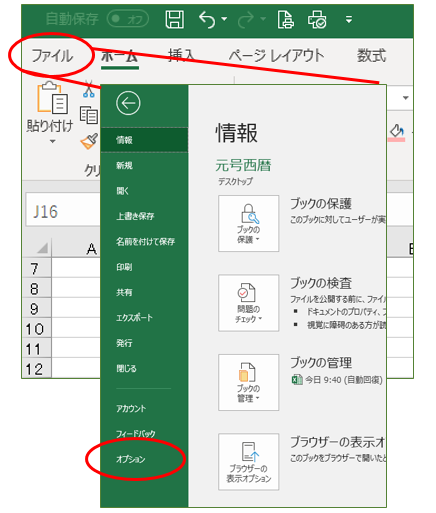Expand Customize Quick Access Toolbar arrow
Image resolution: width=436 pixels, height=513 pixels.
[349, 20]
